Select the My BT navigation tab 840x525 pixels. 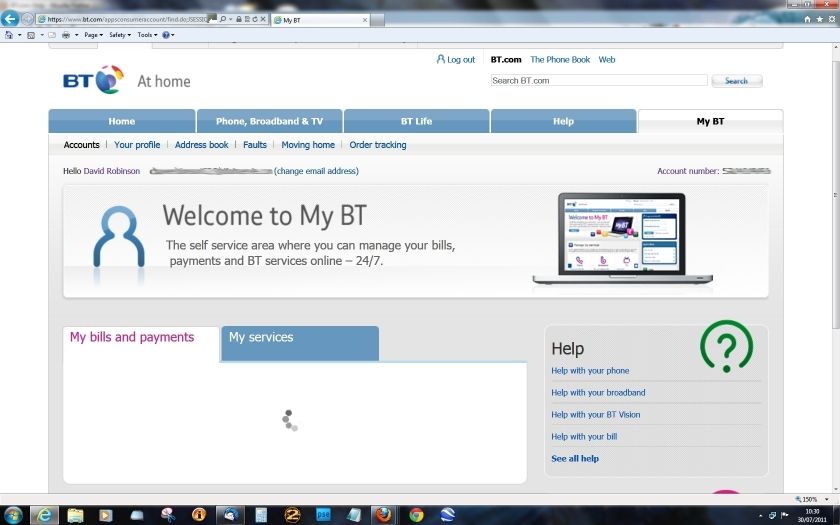[710, 121]
